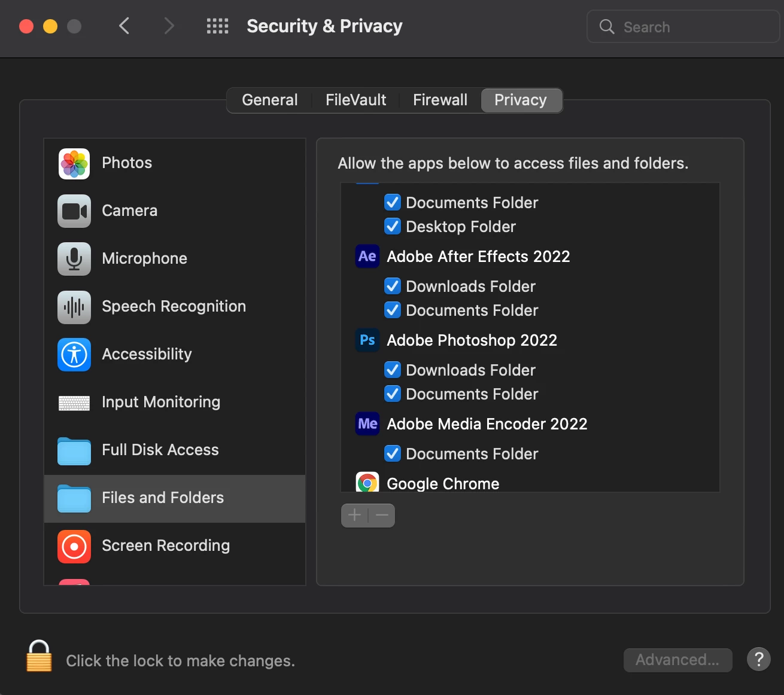This screenshot has width=784, height=695.
Task: Click in the Search field
Action: [x=683, y=26]
